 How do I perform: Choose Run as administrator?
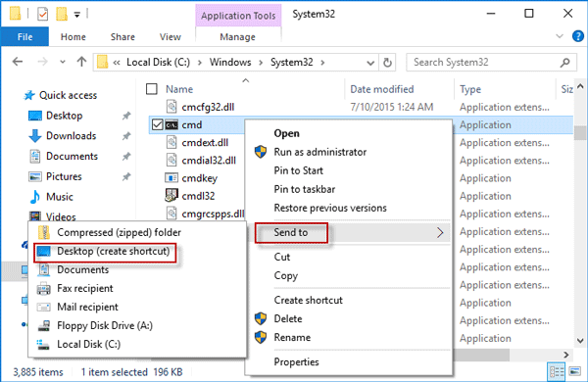(320, 152)
